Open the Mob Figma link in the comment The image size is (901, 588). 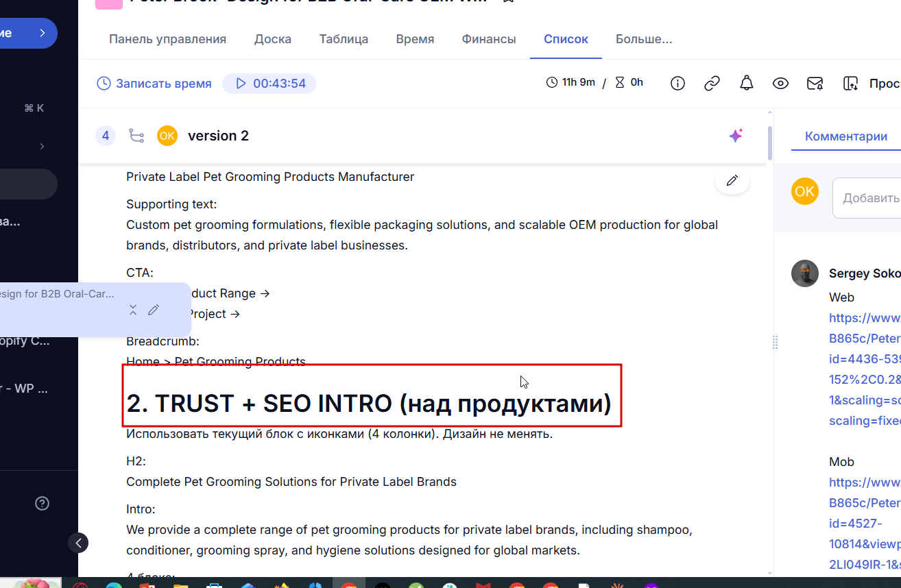coord(865,524)
